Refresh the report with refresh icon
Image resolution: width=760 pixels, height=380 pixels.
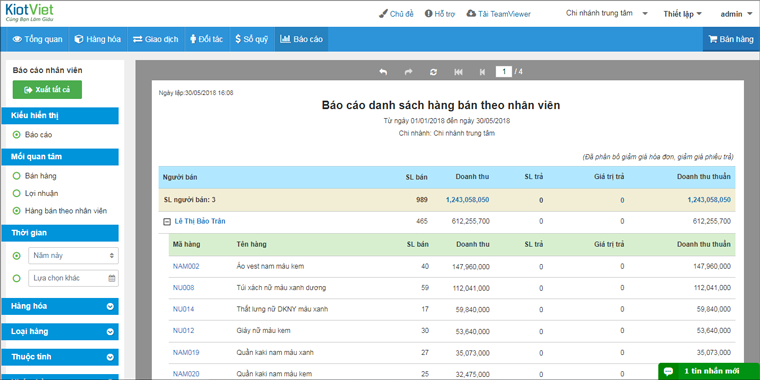(433, 72)
